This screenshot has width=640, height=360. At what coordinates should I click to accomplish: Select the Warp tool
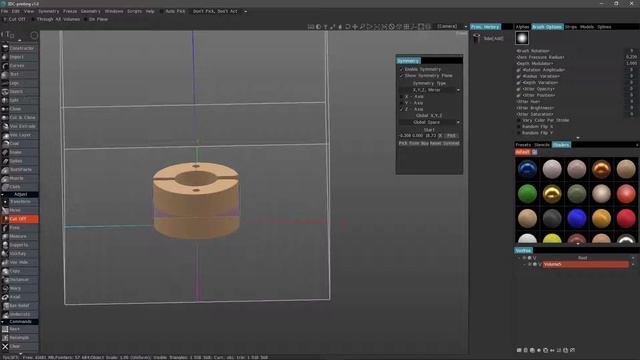pyautogui.click(x=20, y=288)
